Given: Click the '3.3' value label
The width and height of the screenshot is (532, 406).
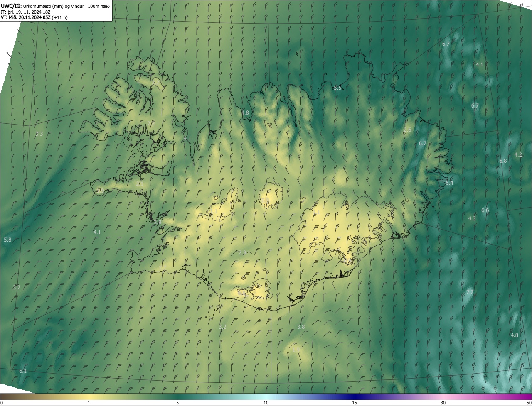Looking at the screenshot, I should 39,134.
